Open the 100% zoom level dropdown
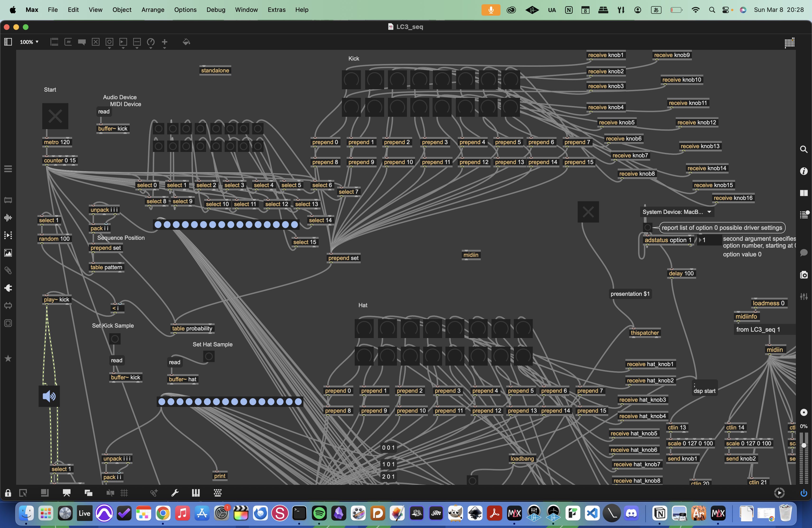 coord(29,42)
